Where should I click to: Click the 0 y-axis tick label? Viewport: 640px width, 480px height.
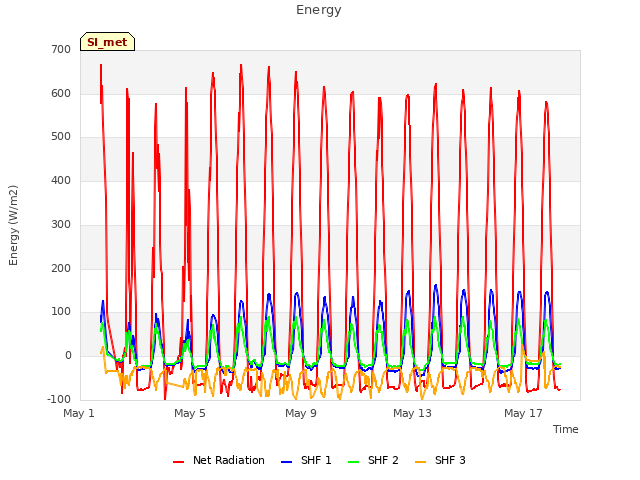click(68, 356)
